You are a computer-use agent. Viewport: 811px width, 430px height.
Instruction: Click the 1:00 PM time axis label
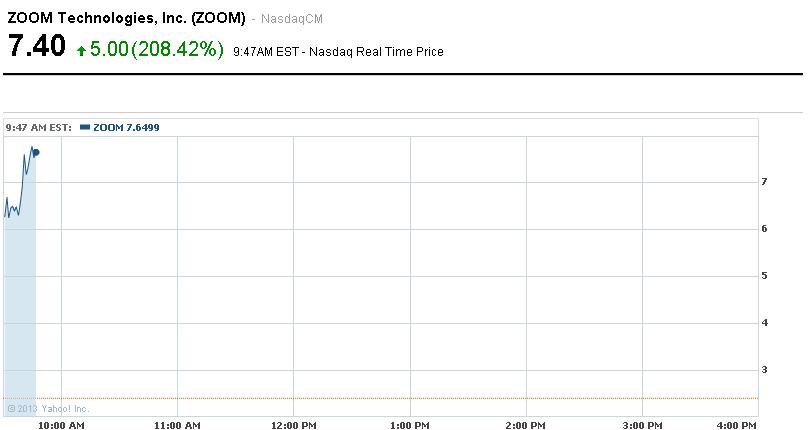pyautogui.click(x=411, y=425)
